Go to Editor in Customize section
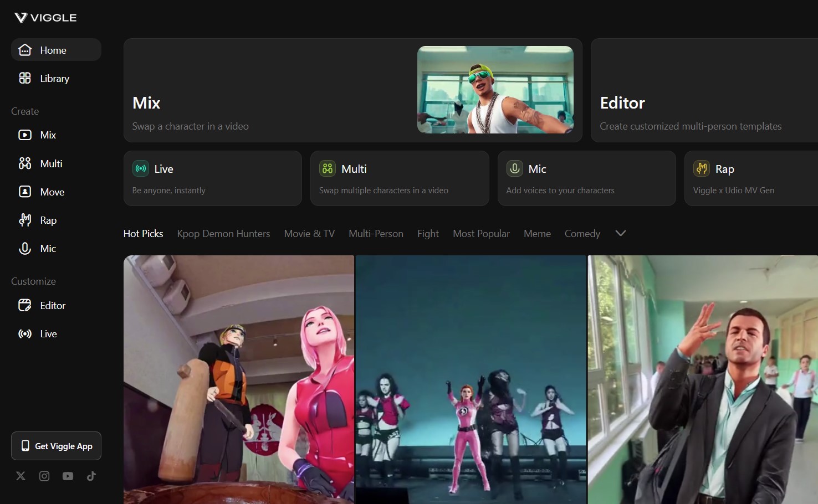This screenshot has width=818, height=504. point(53,305)
